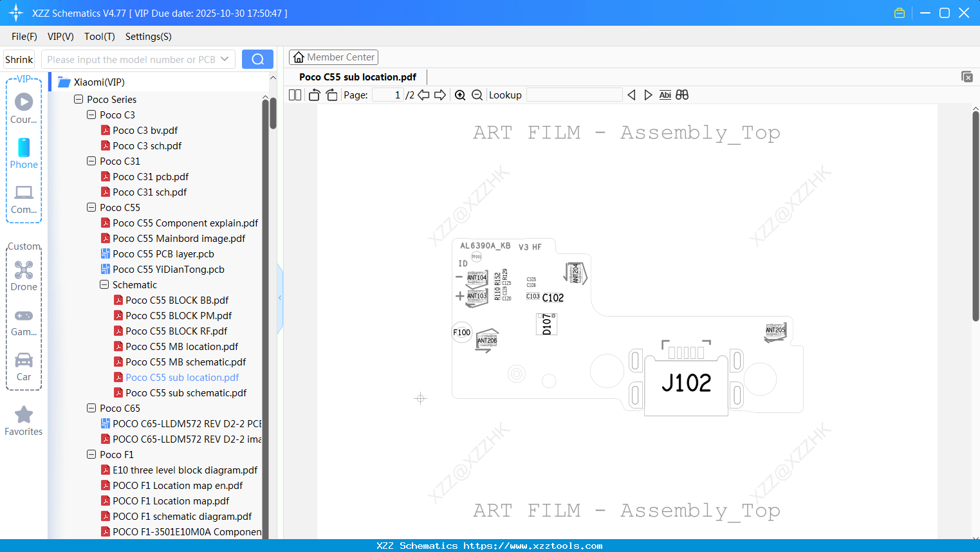Select the zoom out magnifier icon

(x=477, y=95)
